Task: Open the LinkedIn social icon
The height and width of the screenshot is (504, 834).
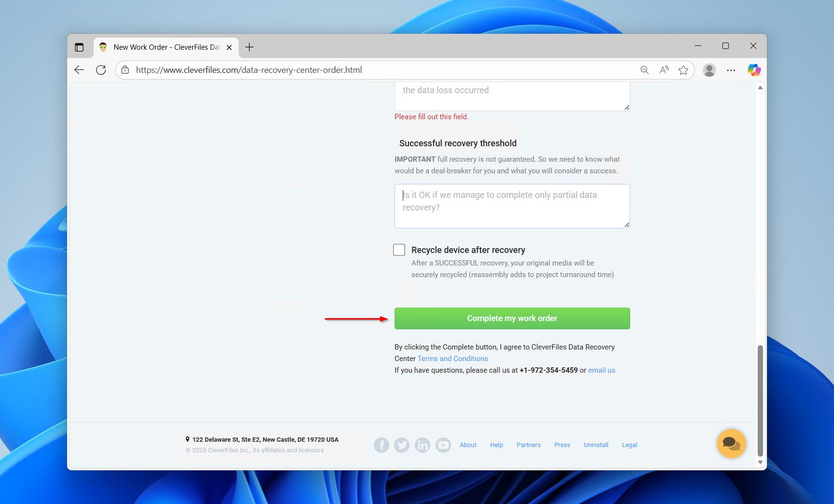Action: (x=423, y=445)
